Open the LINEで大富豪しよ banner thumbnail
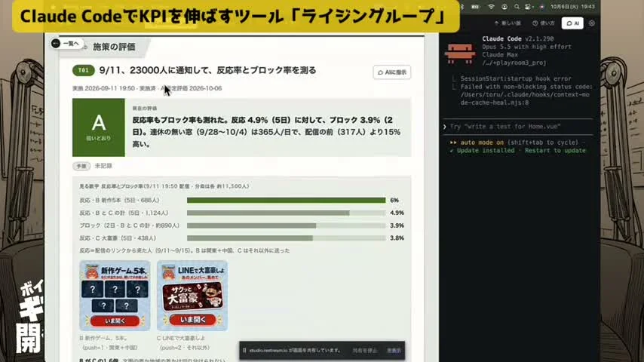 coord(192,296)
